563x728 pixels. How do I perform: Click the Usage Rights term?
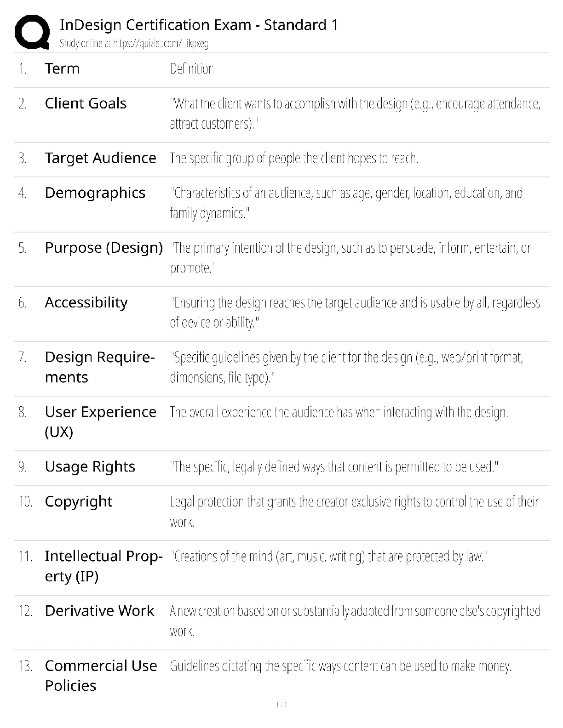click(90, 466)
